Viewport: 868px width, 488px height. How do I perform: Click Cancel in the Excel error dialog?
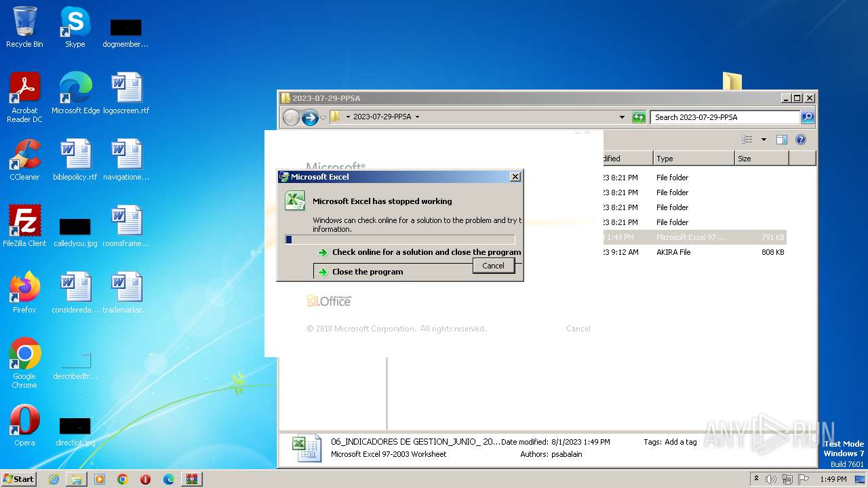tap(493, 266)
